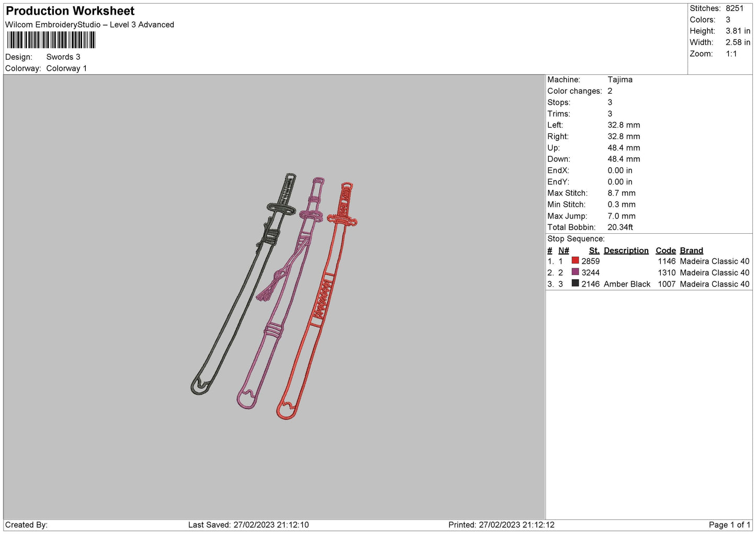Click the 'Stop Sequence:' heading
The width and height of the screenshot is (756, 534).
pyautogui.click(x=576, y=239)
